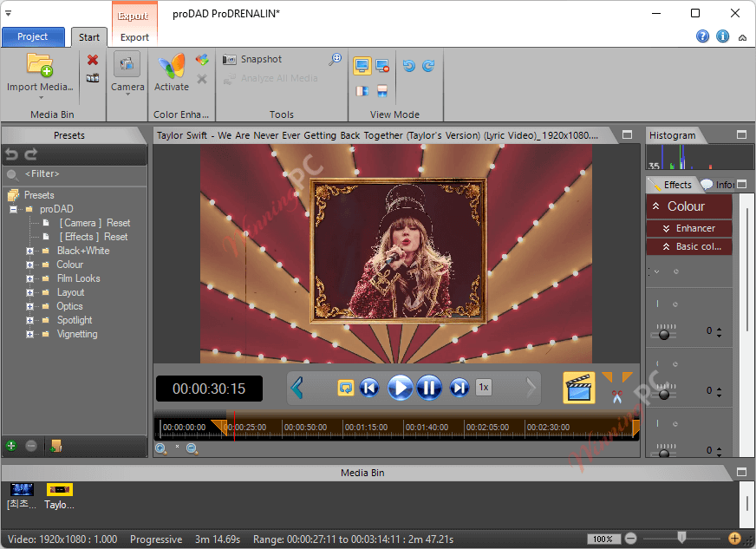Expand the Black+White preset folder
This screenshot has height=549, width=756.
(x=29, y=251)
